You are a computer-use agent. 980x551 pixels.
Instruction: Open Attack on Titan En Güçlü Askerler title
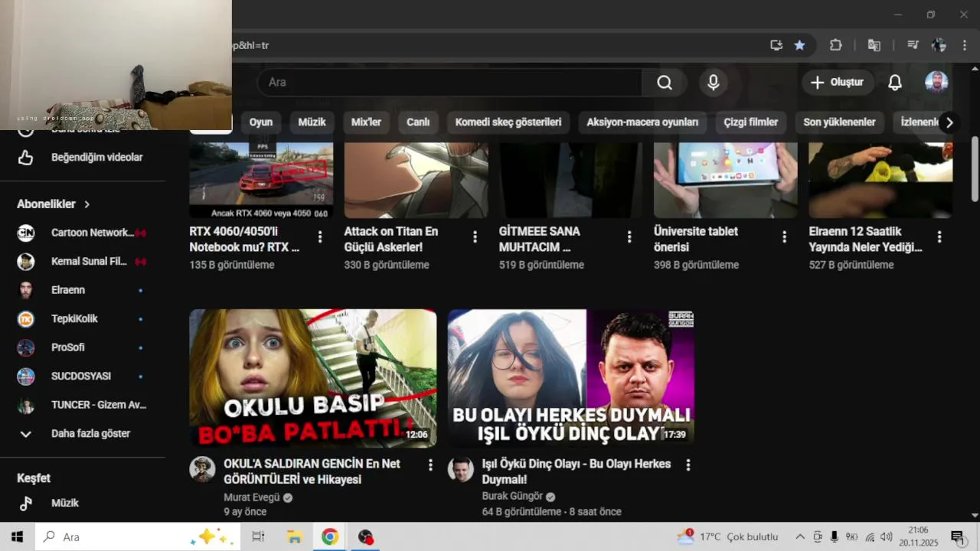coord(391,240)
